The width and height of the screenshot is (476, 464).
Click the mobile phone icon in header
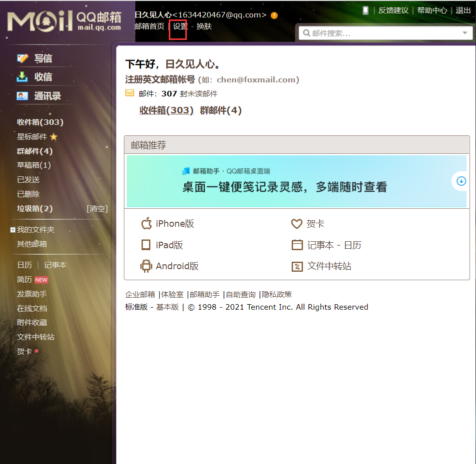[366, 10]
